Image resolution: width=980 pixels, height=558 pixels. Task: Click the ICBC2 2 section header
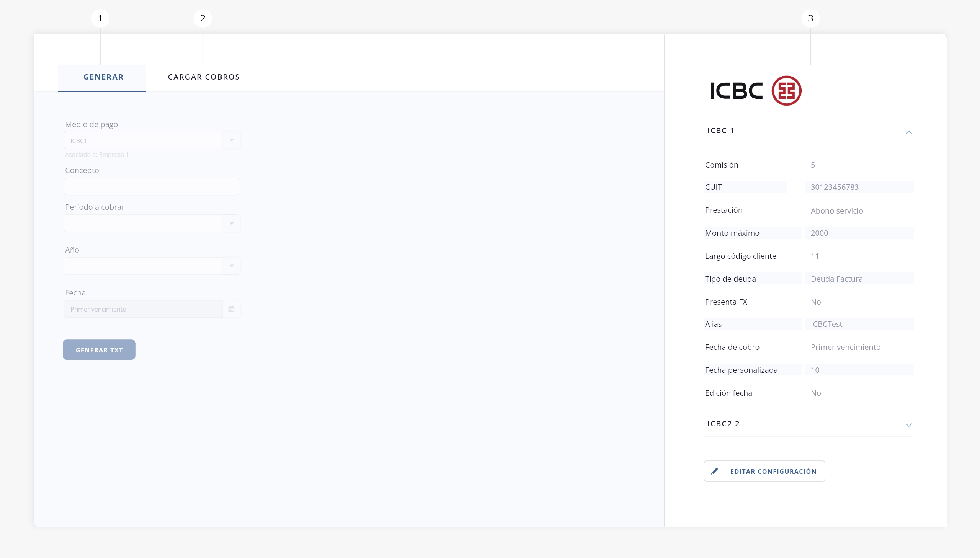(808, 424)
